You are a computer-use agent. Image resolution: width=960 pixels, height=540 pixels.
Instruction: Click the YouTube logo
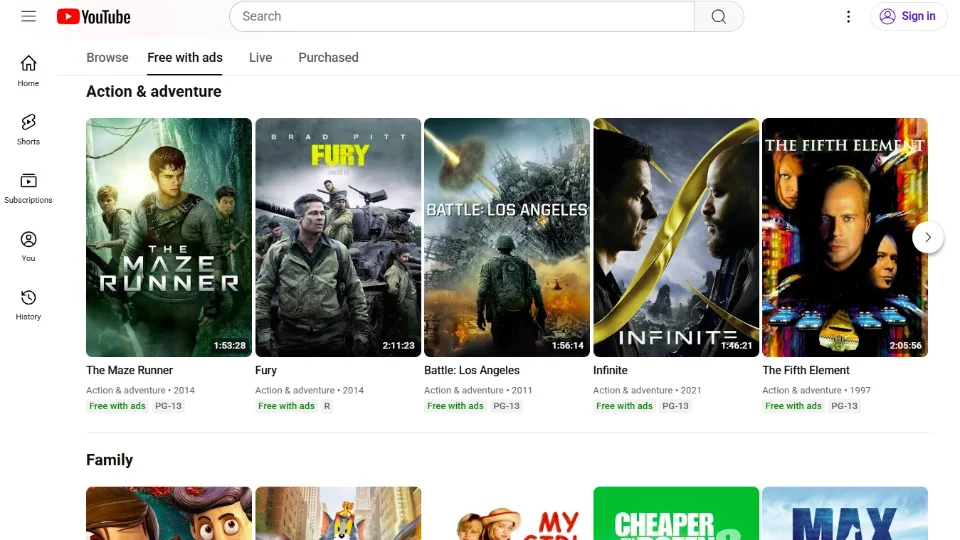[x=94, y=17]
